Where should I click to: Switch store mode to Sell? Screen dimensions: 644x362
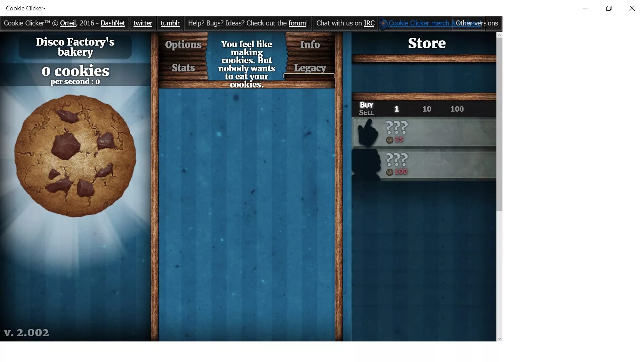click(366, 112)
